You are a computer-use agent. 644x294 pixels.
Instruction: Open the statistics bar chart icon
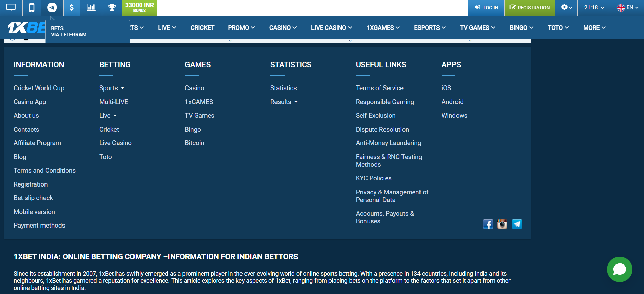coord(91,7)
